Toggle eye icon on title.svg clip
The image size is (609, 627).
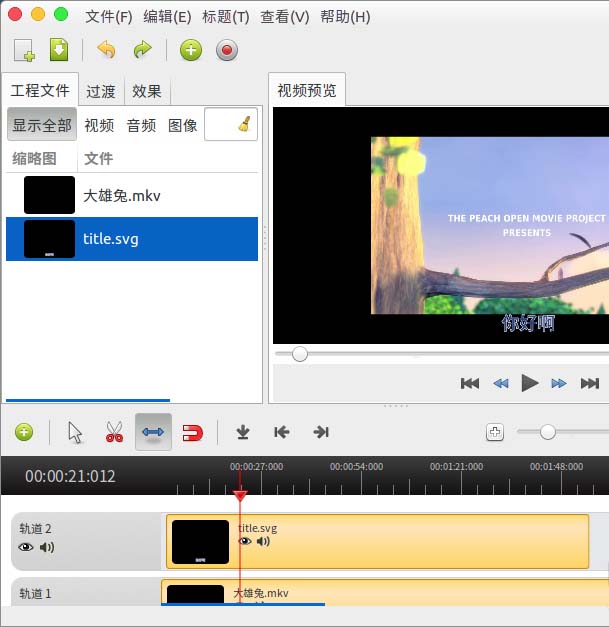point(245,541)
